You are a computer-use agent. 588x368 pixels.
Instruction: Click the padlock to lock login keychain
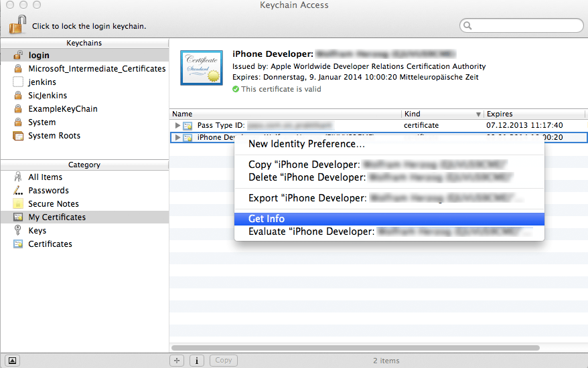(17, 24)
